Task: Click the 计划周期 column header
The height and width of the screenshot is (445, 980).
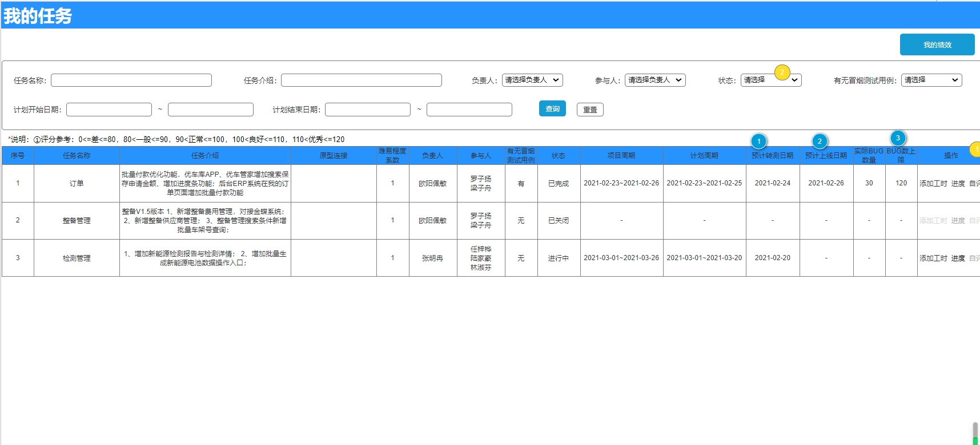Action: [x=704, y=155]
